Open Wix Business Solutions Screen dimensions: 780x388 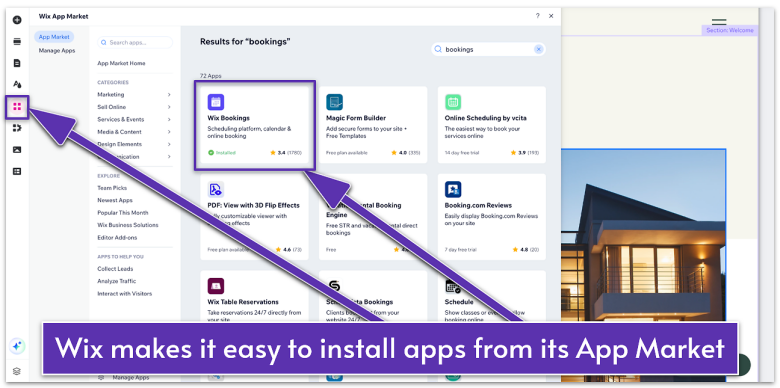pyautogui.click(x=128, y=225)
